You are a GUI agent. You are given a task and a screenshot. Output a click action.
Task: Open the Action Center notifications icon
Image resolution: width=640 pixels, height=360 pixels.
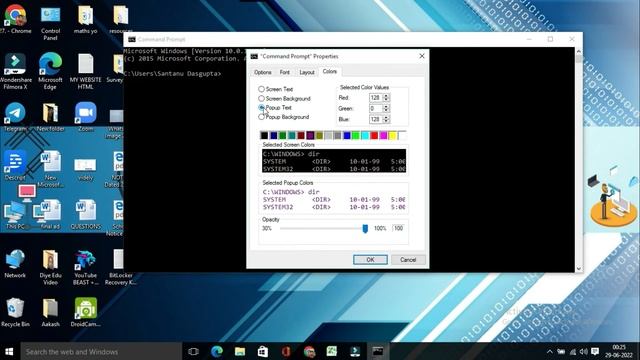point(595,351)
